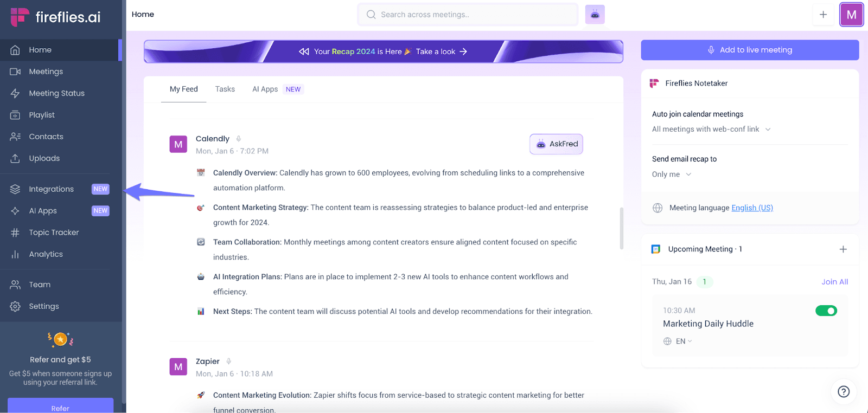Click the plus icon in top bar
This screenshot has width=868, height=413.
pos(823,15)
